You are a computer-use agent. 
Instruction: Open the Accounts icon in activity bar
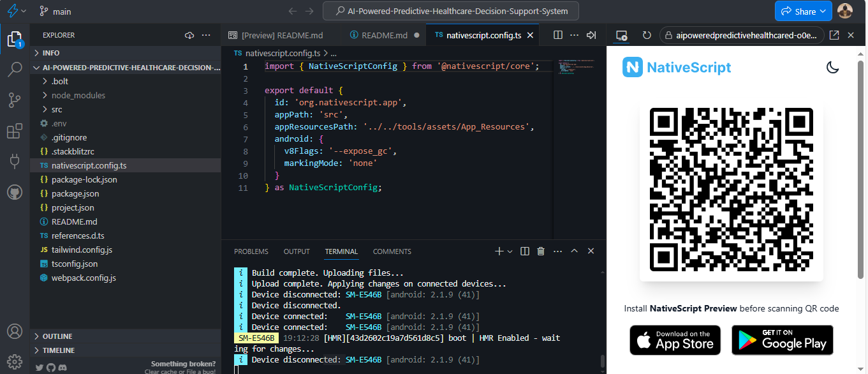(15, 332)
